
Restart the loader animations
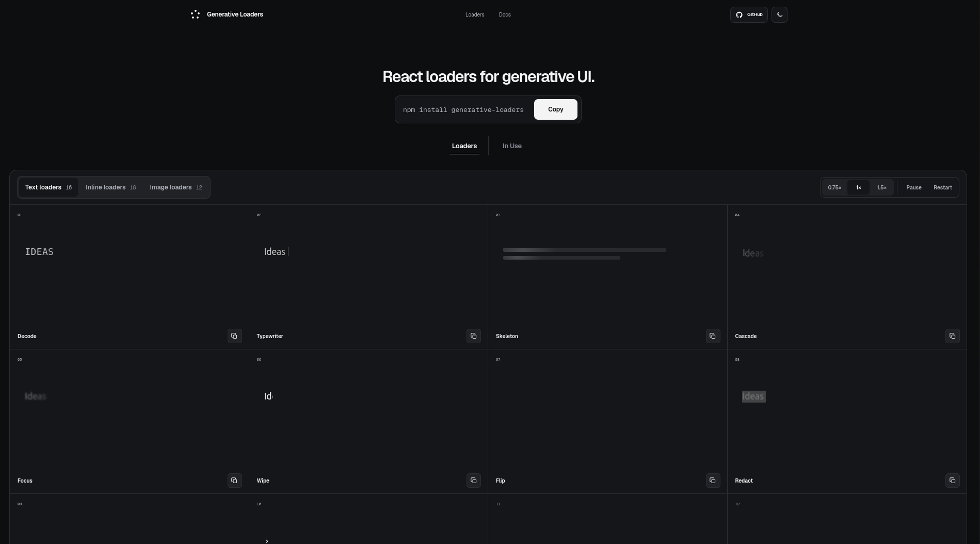[x=942, y=187]
